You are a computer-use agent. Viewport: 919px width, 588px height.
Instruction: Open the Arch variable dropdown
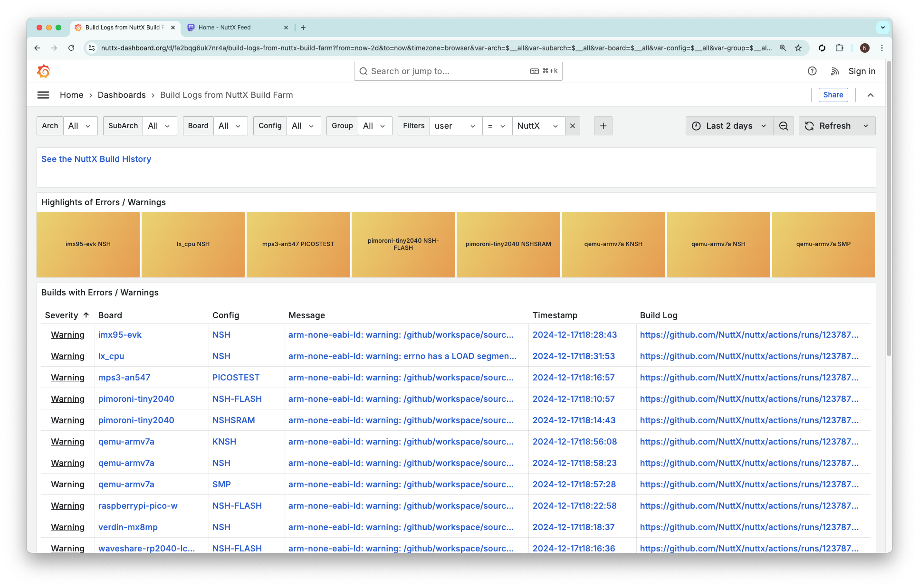click(80, 126)
